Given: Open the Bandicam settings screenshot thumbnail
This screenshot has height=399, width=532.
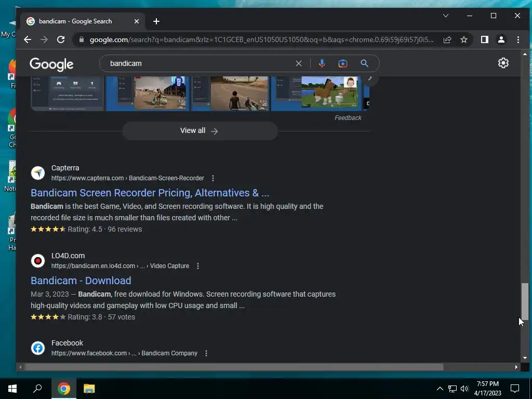Looking at the screenshot, I should (67, 94).
